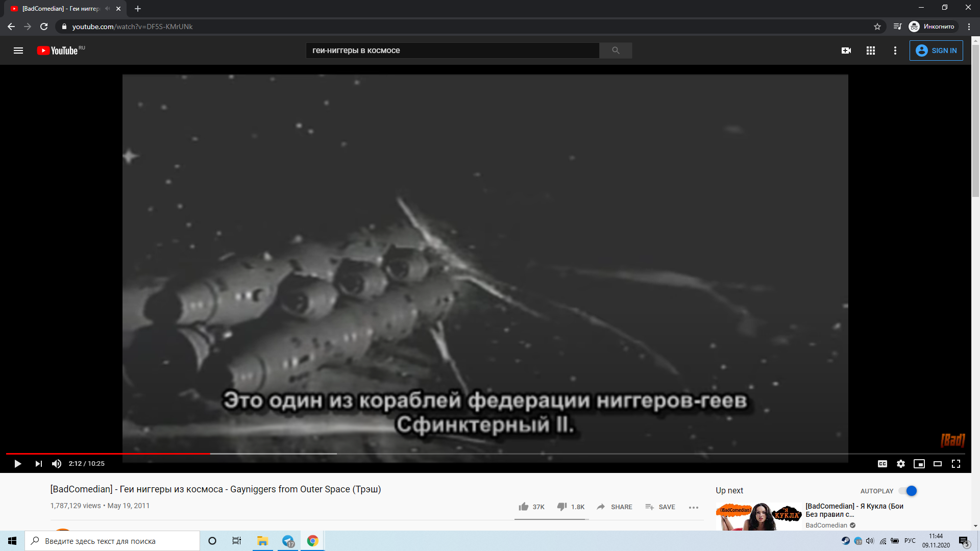Click the Инкогнито profile badge

pyautogui.click(x=933, y=27)
